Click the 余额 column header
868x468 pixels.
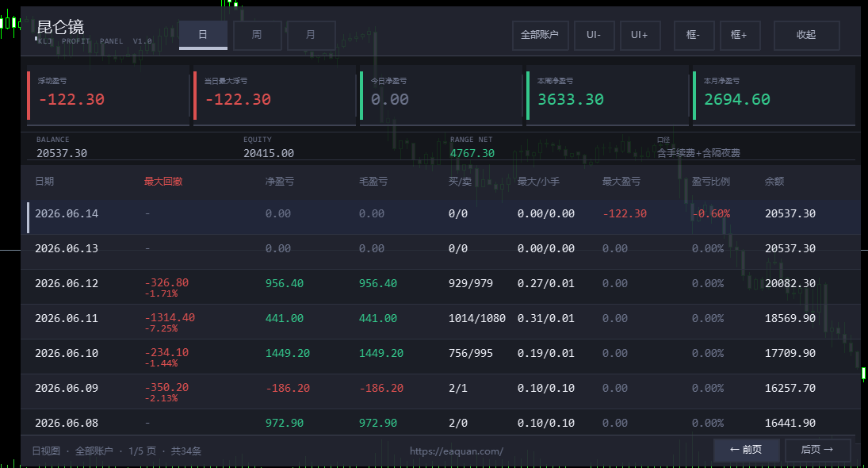pos(774,182)
